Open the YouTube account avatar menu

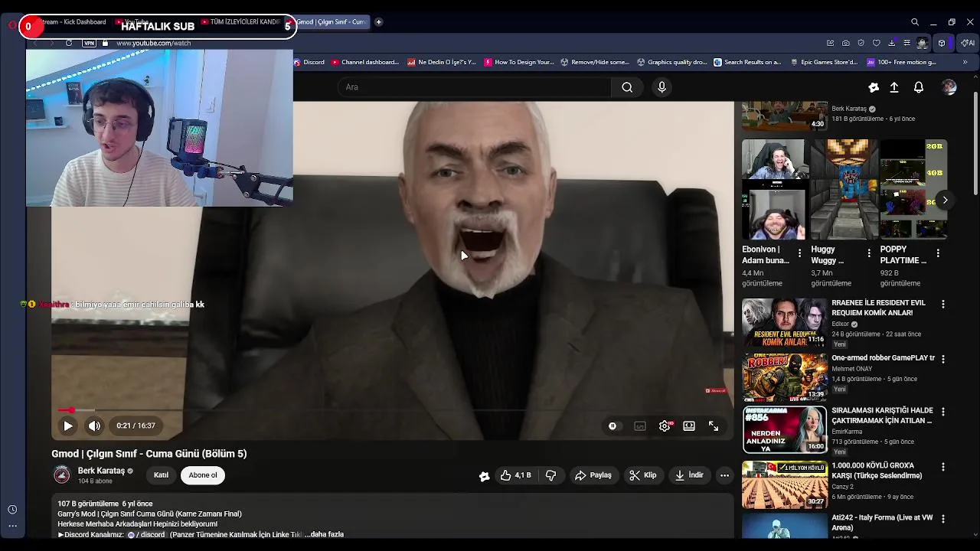[x=949, y=87]
